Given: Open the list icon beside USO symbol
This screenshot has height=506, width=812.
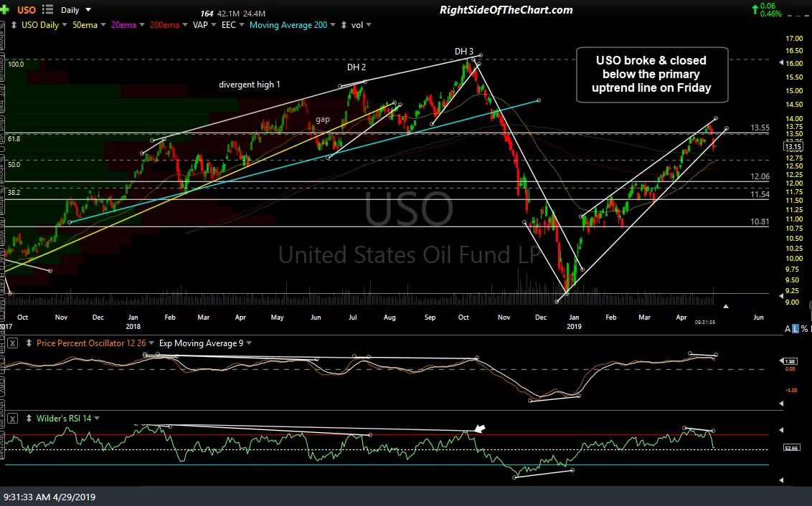Looking at the screenshot, I should pyautogui.click(x=47, y=9).
